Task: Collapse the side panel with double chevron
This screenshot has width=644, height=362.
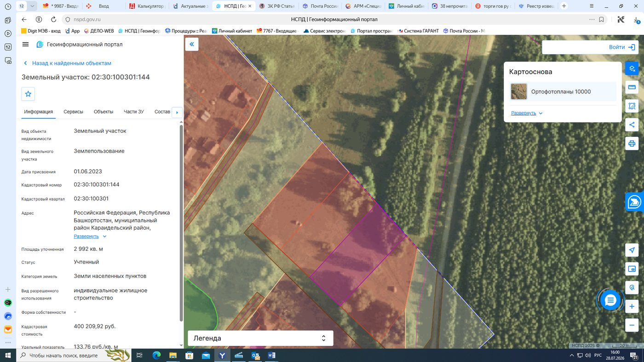Action: pos(192,44)
